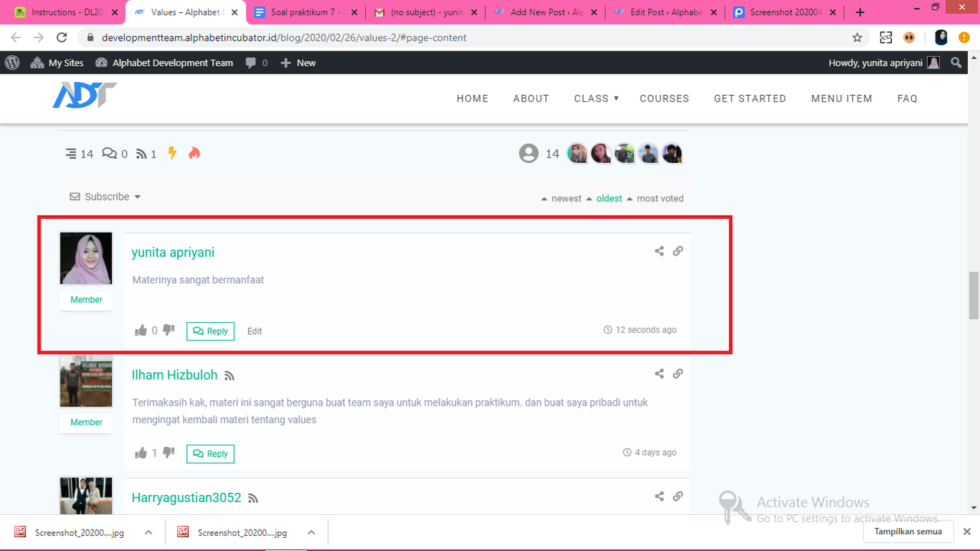
Task: Open Chrome three-dot menu
Action: [965, 37]
